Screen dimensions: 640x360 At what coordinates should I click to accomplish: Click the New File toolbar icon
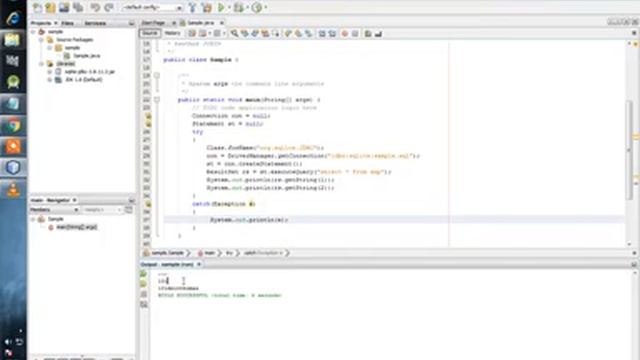(x=37, y=7)
